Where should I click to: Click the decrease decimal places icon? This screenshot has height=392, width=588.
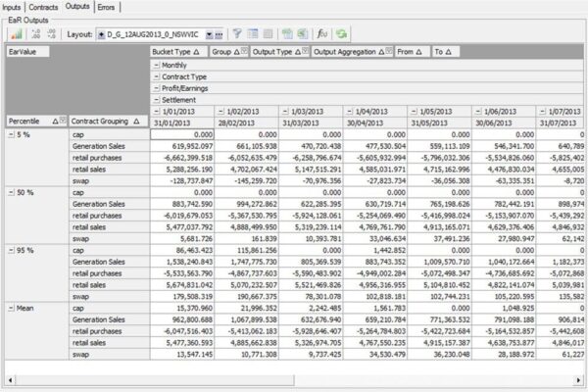[x=51, y=34]
